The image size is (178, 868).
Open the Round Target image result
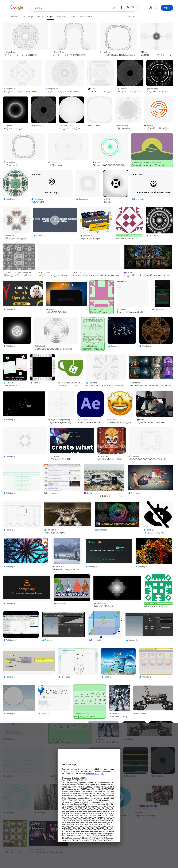52,183
